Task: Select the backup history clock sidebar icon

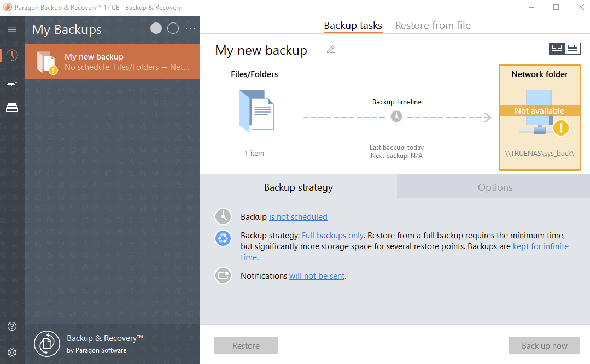Action: coord(12,55)
